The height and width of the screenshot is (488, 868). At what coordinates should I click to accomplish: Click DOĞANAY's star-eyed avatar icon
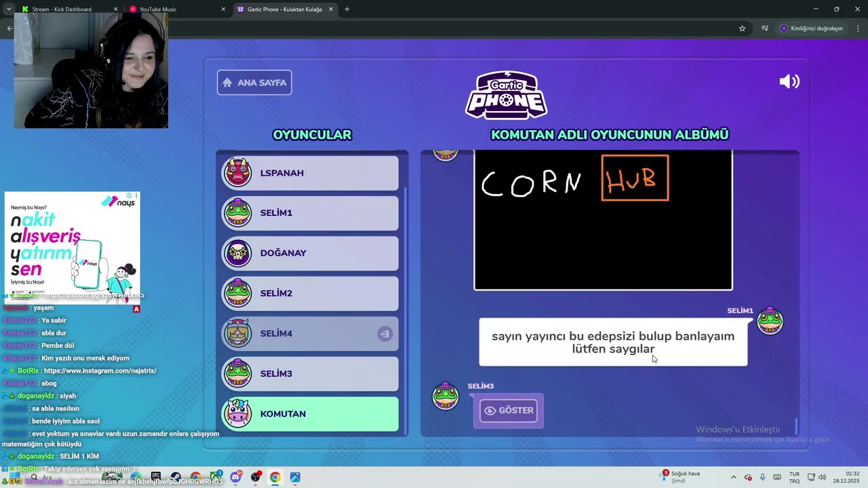click(x=238, y=253)
